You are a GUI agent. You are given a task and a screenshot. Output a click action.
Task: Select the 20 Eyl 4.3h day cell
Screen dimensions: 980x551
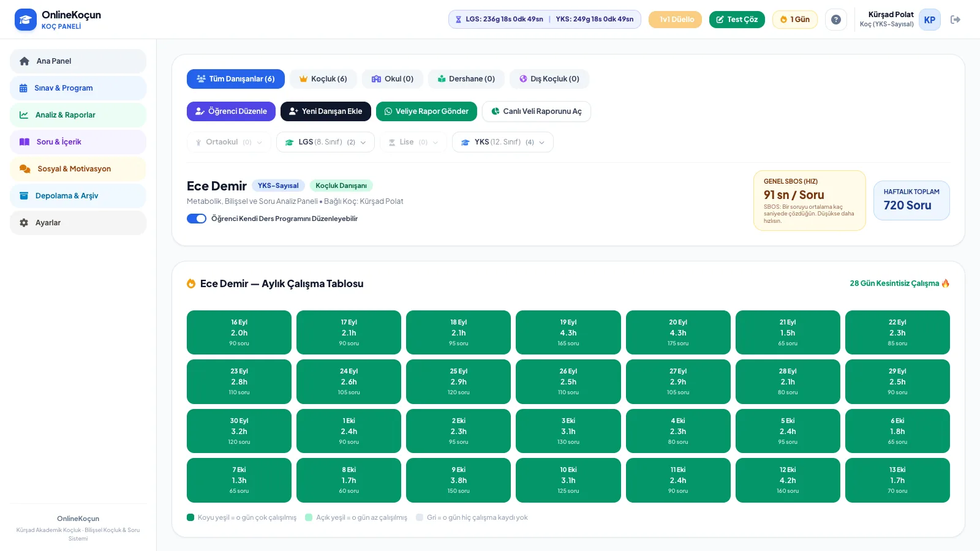678,332
